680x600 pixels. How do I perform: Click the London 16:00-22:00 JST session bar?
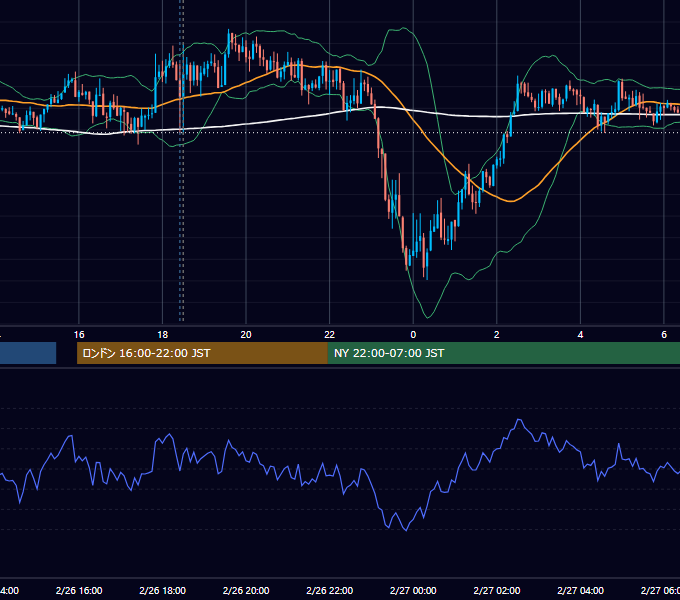(x=202, y=353)
